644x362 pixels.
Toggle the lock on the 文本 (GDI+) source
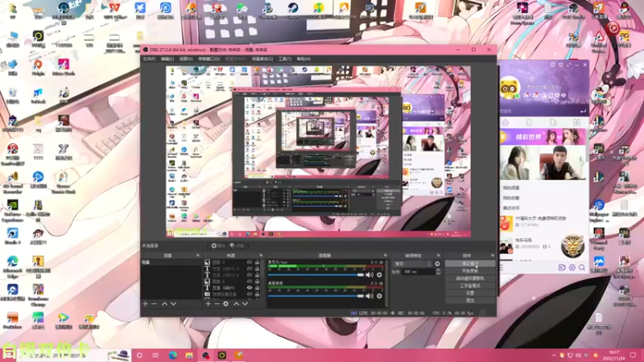tap(257, 288)
